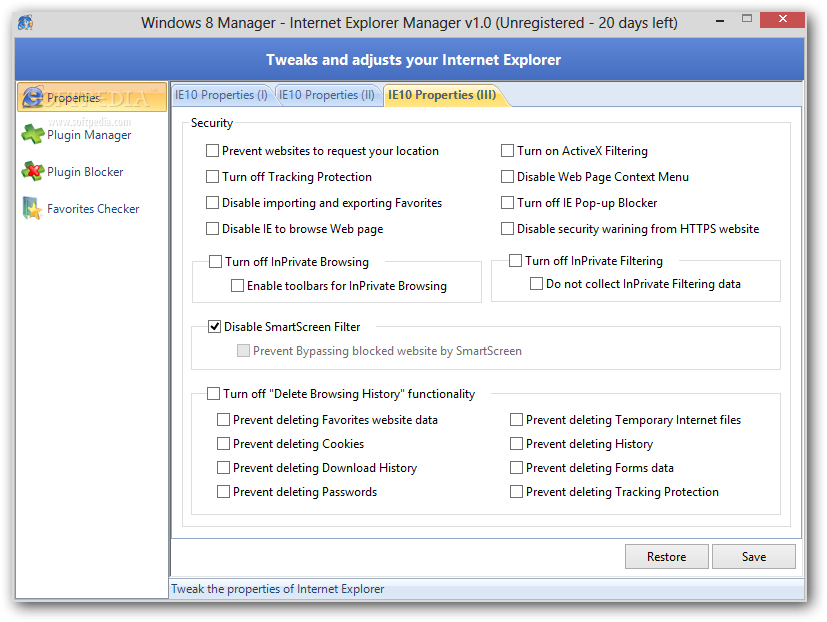827x622 pixels.
Task: Check Prevent deleting Tracking Protection
Action: coord(516,492)
